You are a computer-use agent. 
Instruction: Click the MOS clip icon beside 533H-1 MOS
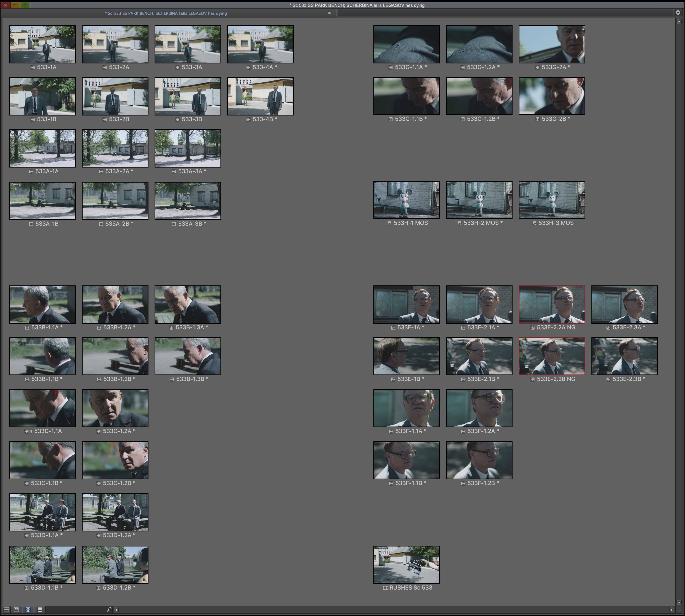click(x=390, y=223)
